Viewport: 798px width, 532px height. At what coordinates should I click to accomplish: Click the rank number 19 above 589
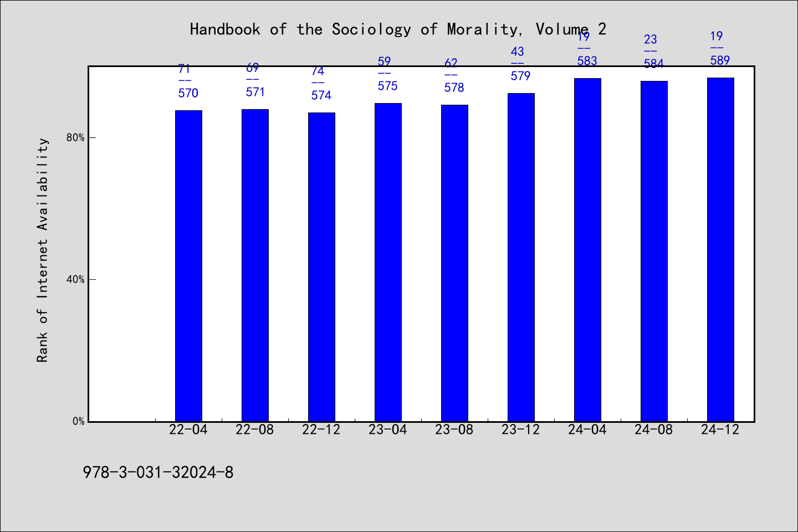pos(717,36)
